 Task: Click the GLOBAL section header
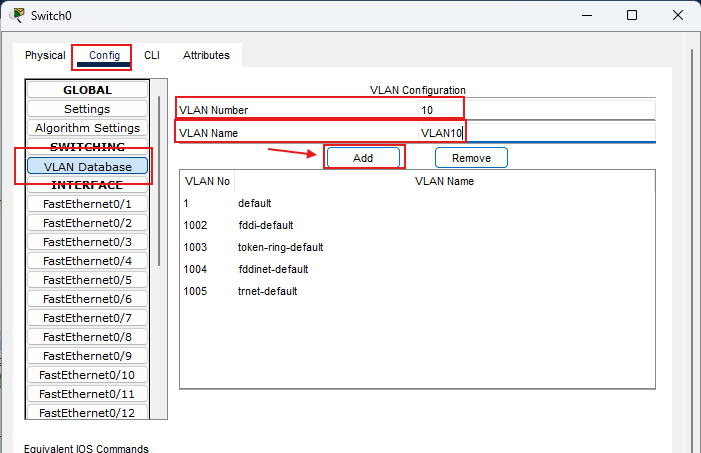click(x=88, y=90)
